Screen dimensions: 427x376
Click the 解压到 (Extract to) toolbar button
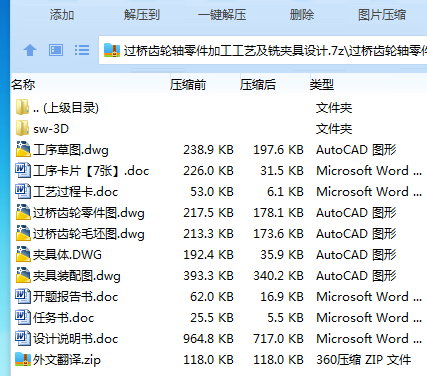[142, 15]
